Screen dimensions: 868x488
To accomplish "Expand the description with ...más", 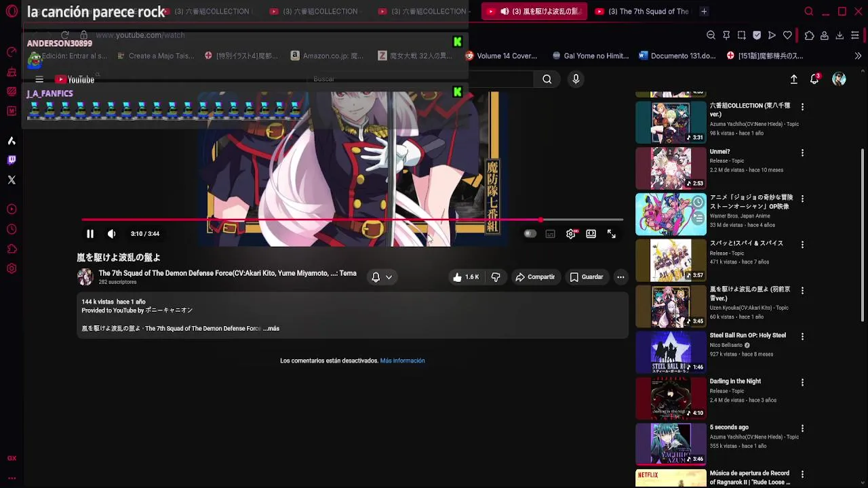I will [x=271, y=329].
